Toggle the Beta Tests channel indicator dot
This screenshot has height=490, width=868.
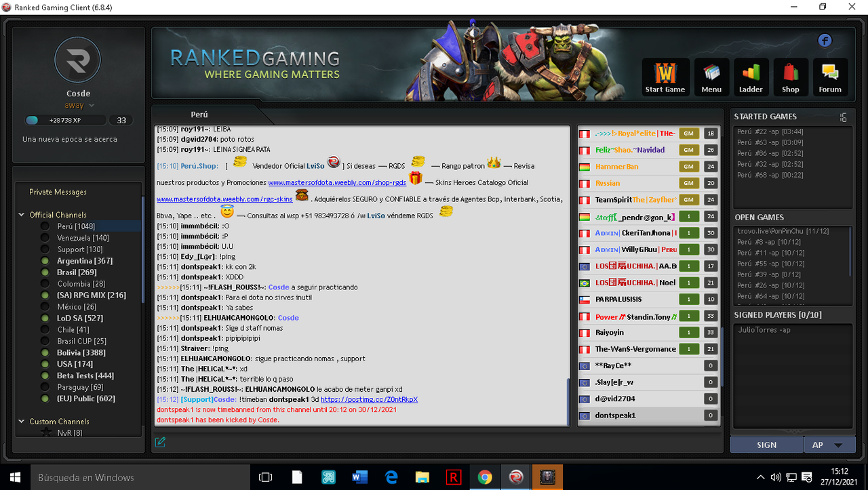pyautogui.click(x=45, y=375)
